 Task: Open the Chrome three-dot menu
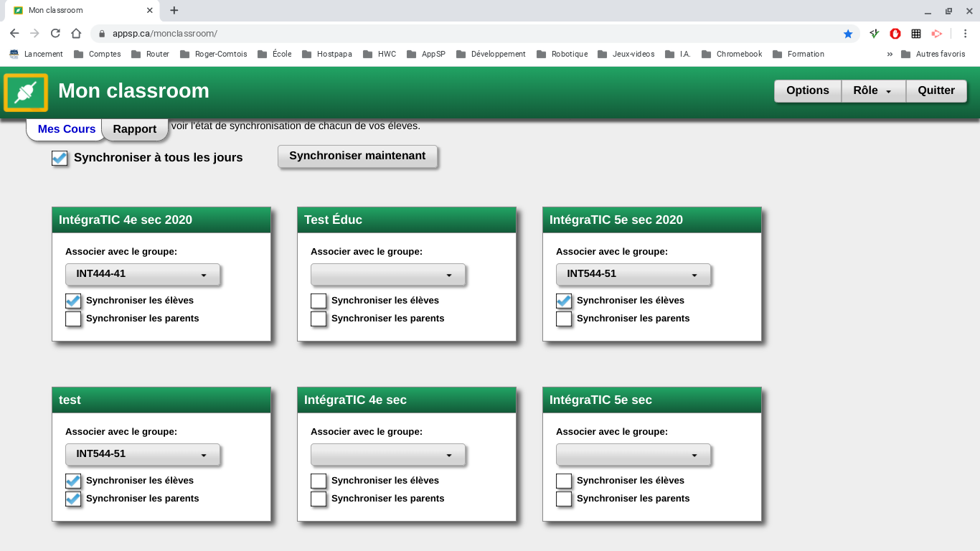tap(965, 34)
